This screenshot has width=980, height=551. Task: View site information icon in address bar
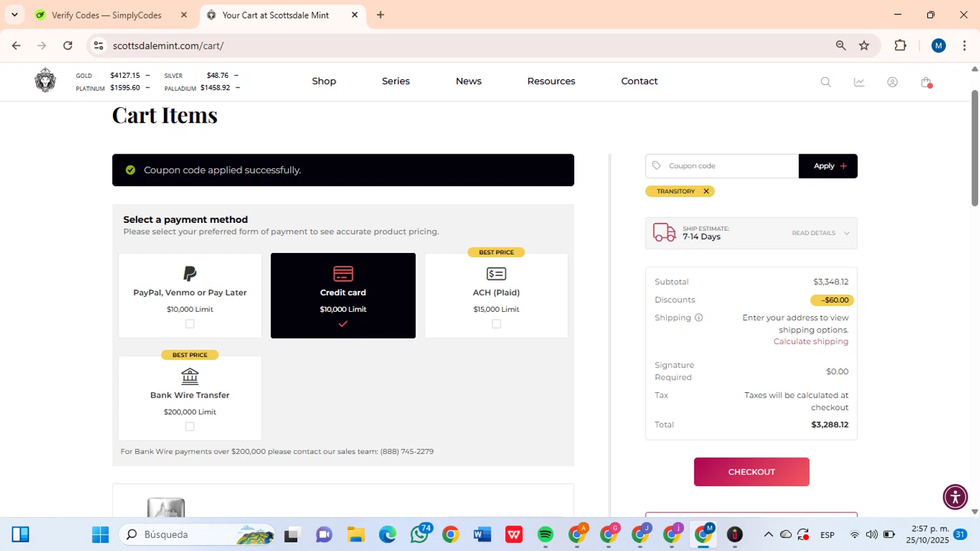point(99,45)
